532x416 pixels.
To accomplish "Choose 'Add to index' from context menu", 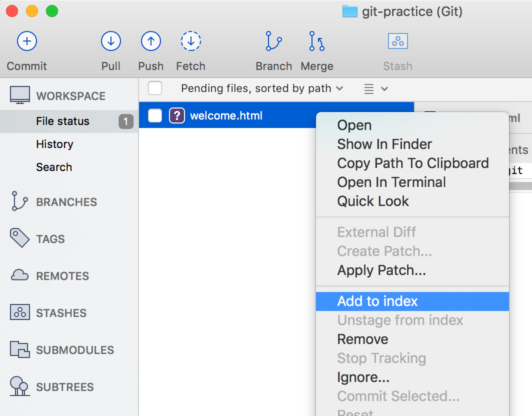I will click(x=377, y=301).
